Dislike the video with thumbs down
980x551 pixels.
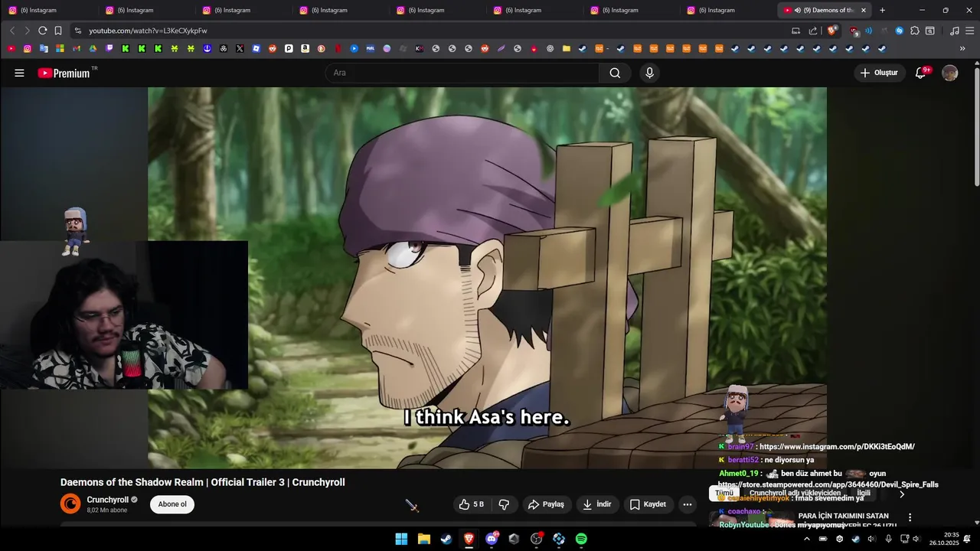[x=504, y=504]
